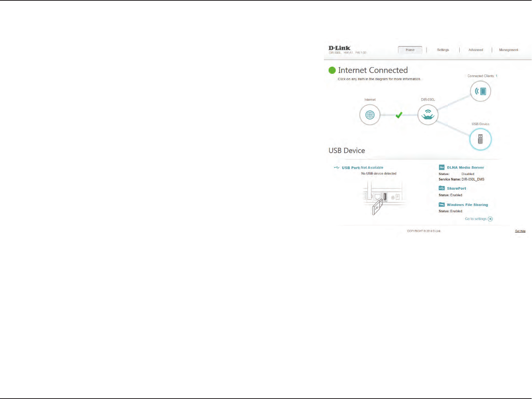Open the Advanced menu
The width and height of the screenshot is (532, 399).
coord(476,50)
